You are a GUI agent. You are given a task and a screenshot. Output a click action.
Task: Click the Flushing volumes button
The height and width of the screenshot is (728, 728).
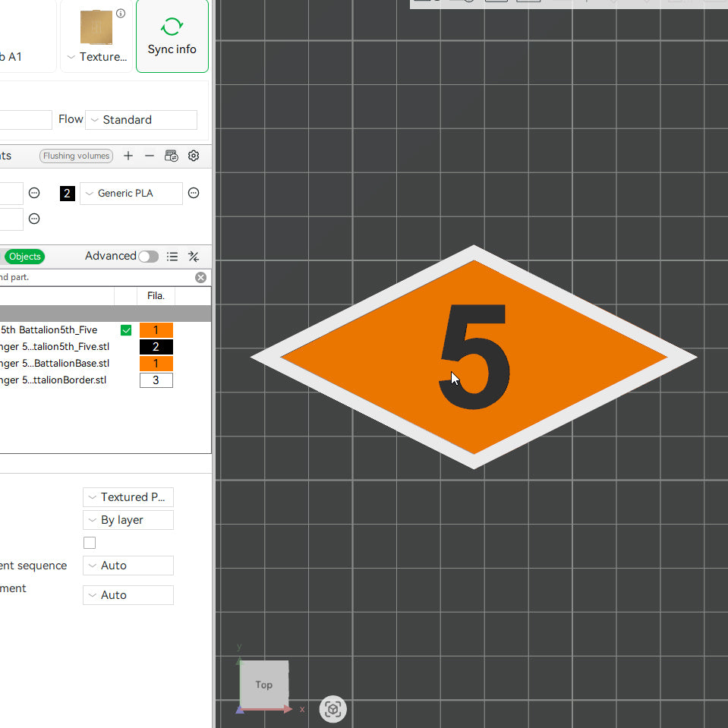76,156
